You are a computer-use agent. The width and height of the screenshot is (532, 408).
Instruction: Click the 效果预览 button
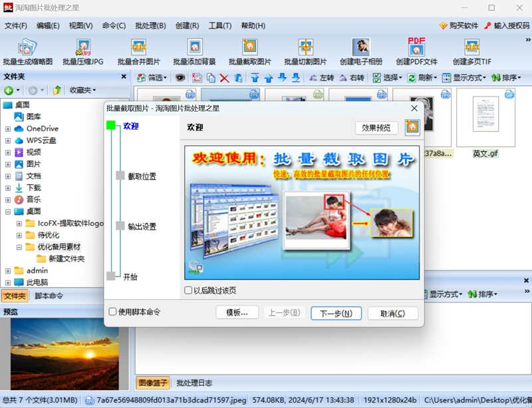pos(376,128)
